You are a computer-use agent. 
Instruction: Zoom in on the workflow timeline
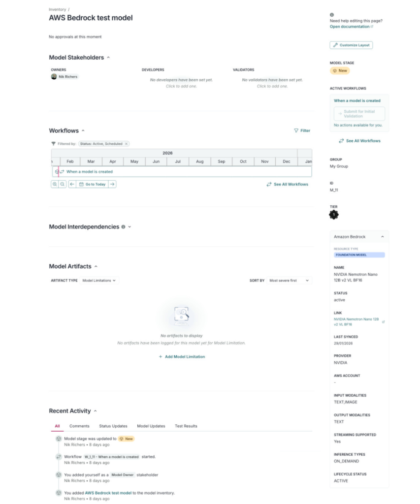click(55, 184)
